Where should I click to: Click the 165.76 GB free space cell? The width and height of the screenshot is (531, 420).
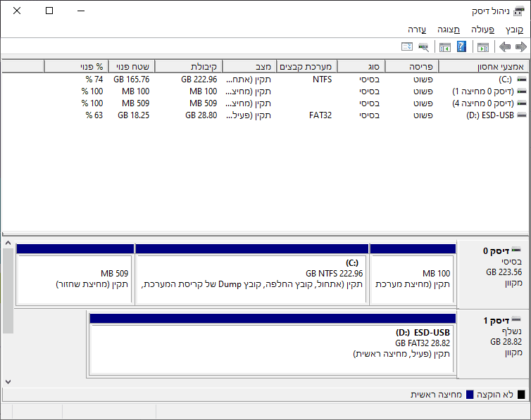pyautogui.click(x=132, y=79)
